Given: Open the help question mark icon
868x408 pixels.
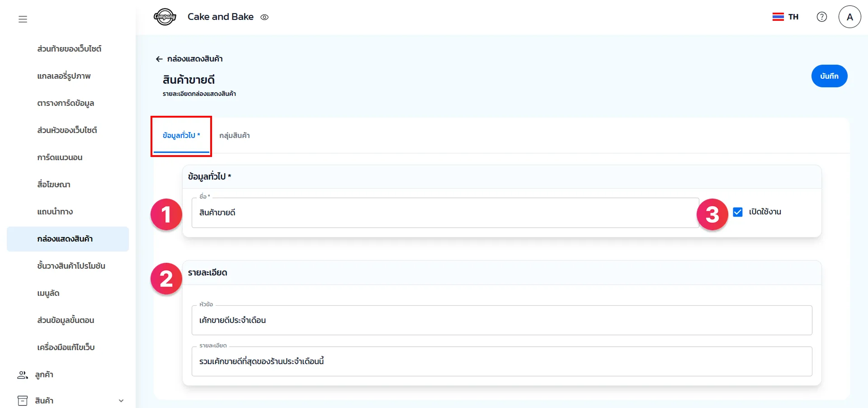Looking at the screenshot, I should (821, 17).
